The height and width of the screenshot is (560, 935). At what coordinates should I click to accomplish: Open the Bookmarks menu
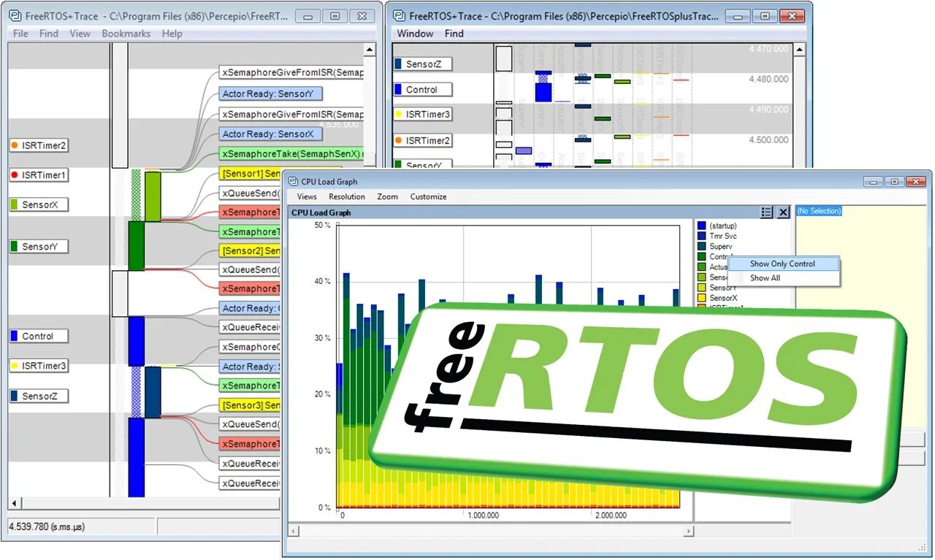(126, 34)
